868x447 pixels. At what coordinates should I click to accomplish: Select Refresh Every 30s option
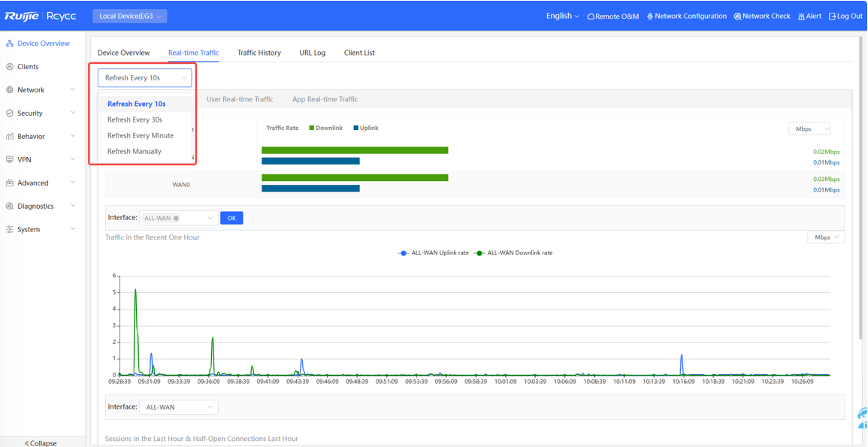(135, 120)
